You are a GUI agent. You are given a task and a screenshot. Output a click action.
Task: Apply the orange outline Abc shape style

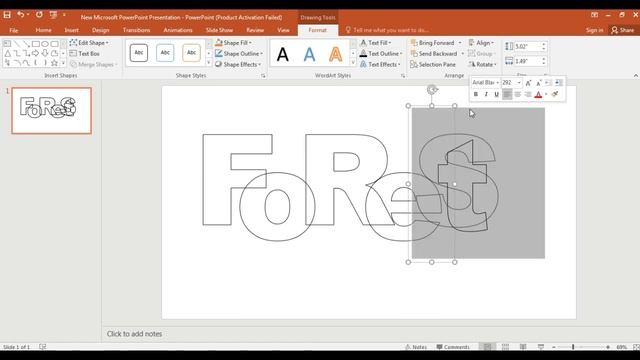(x=191, y=53)
